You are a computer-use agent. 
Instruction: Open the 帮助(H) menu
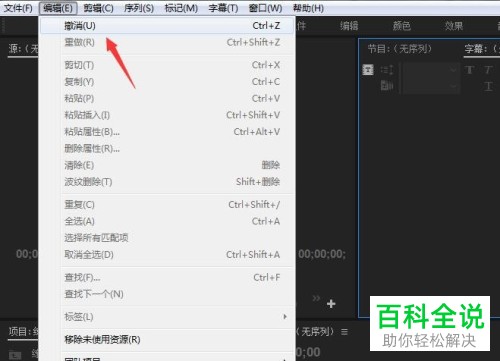pyautogui.click(x=308, y=8)
